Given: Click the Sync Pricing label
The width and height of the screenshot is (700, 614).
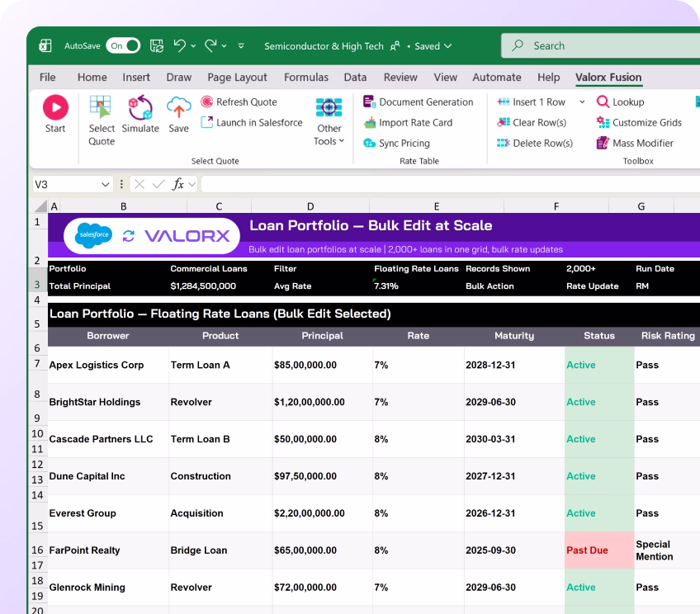Looking at the screenshot, I should pyautogui.click(x=404, y=144).
